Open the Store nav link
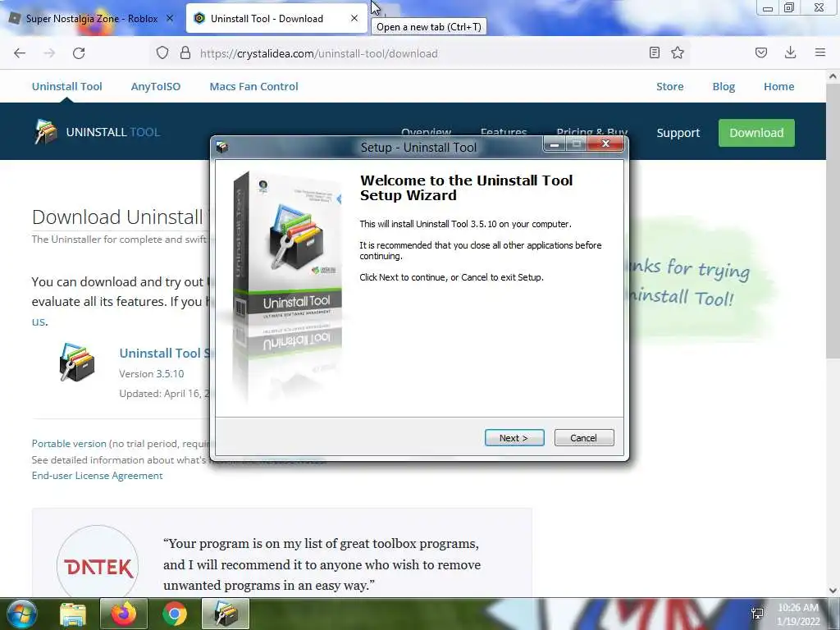This screenshot has height=630, width=840. 670,86
